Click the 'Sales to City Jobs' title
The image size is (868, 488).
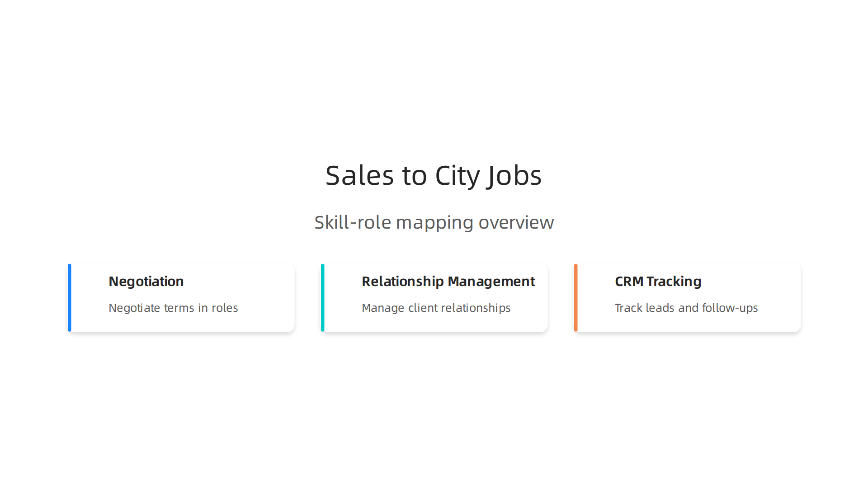click(434, 175)
